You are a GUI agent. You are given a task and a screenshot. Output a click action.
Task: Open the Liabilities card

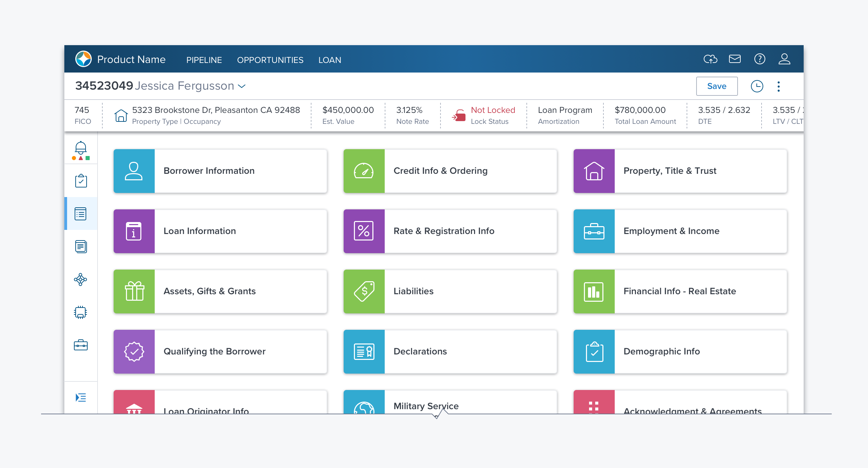pos(450,291)
